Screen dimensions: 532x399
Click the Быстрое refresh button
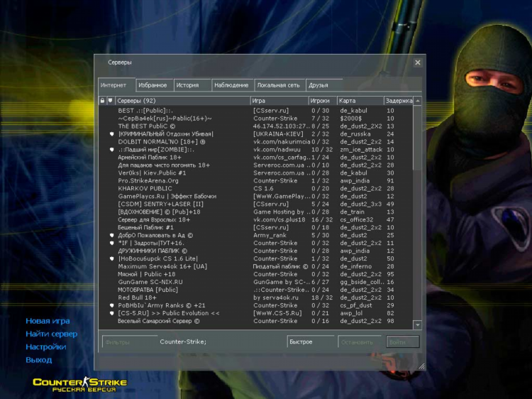[311, 342]
